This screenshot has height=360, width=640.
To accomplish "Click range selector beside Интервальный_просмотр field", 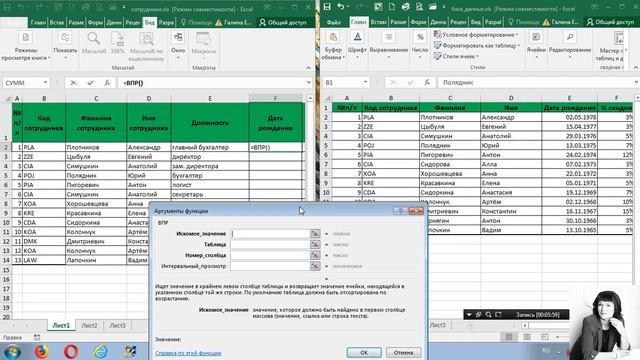I will [315, 266].
